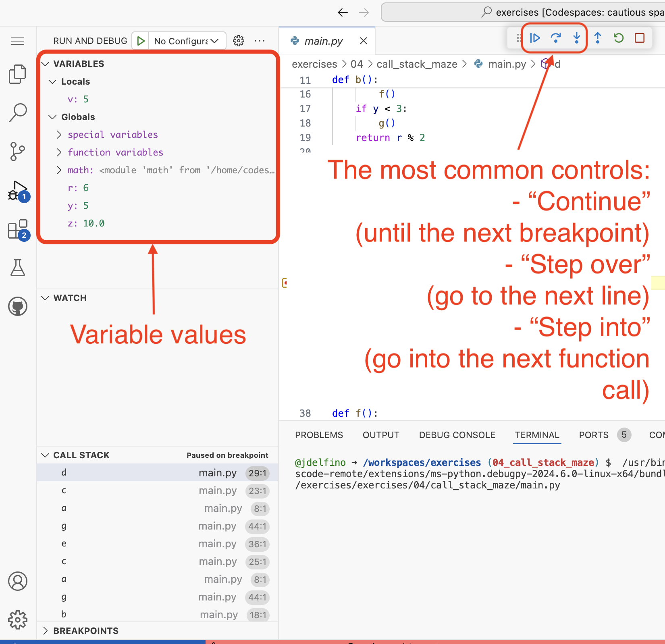
Task: Go back with the left arrow
Action: point(343,12)
